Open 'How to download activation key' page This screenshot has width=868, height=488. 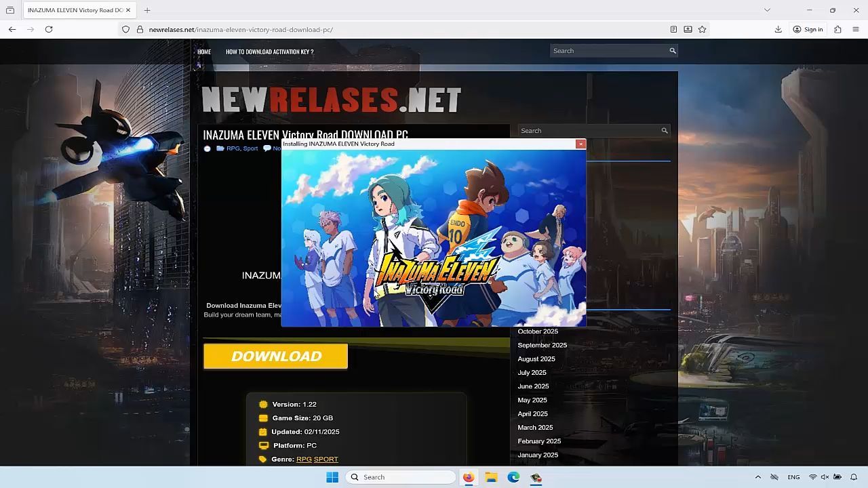(269, 52)
